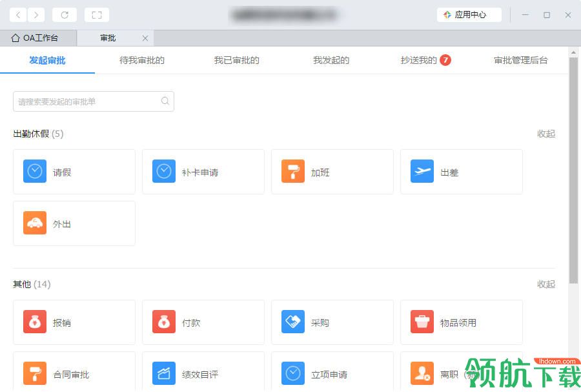Start a 补卡申请 request
581x392 pixels.
(203, 172)
